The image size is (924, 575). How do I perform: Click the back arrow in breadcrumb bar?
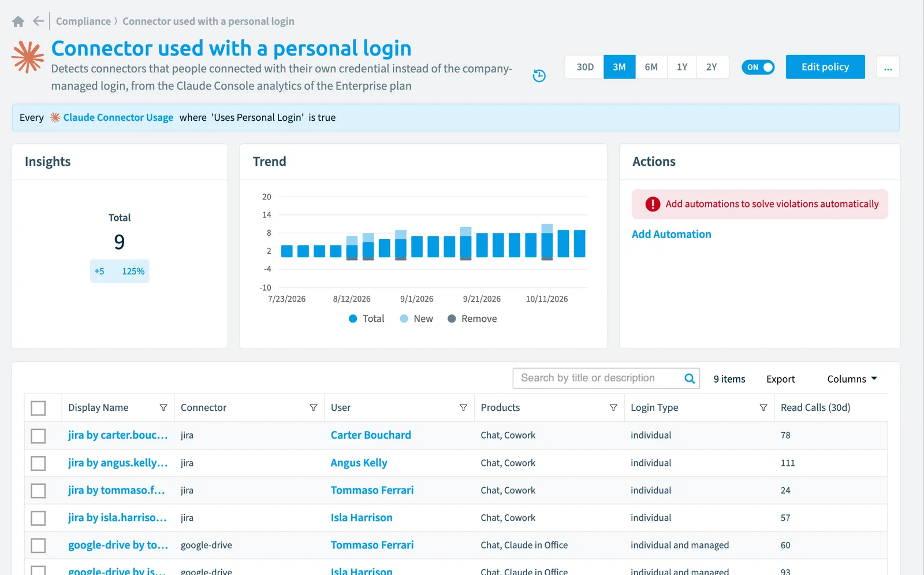pyautogui.click(x=39, y=21)
